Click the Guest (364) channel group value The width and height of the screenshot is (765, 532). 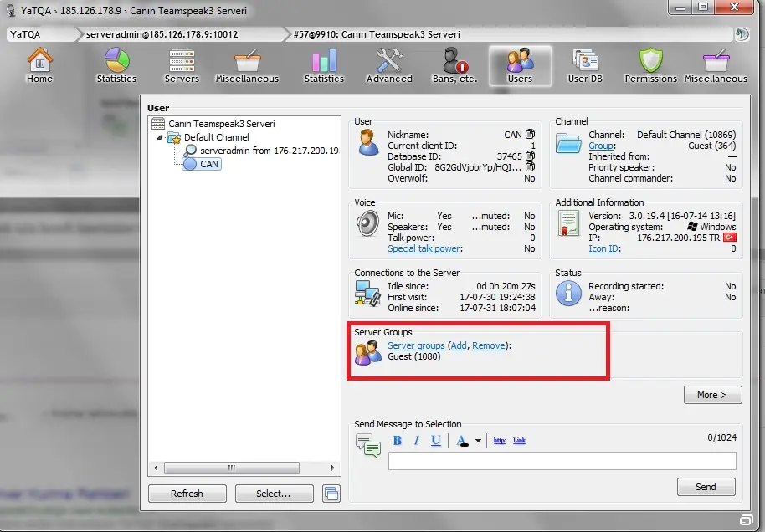click(711, 146)
